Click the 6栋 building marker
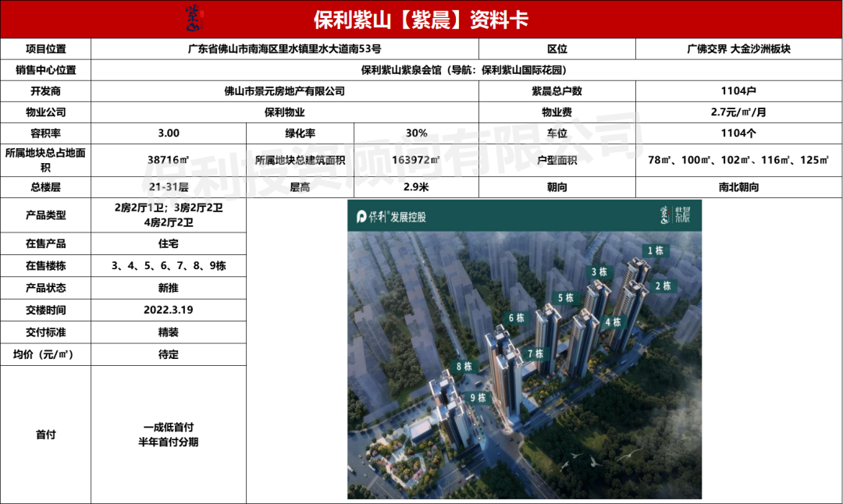This screenshot has width=843, height=504. (516, 318)
